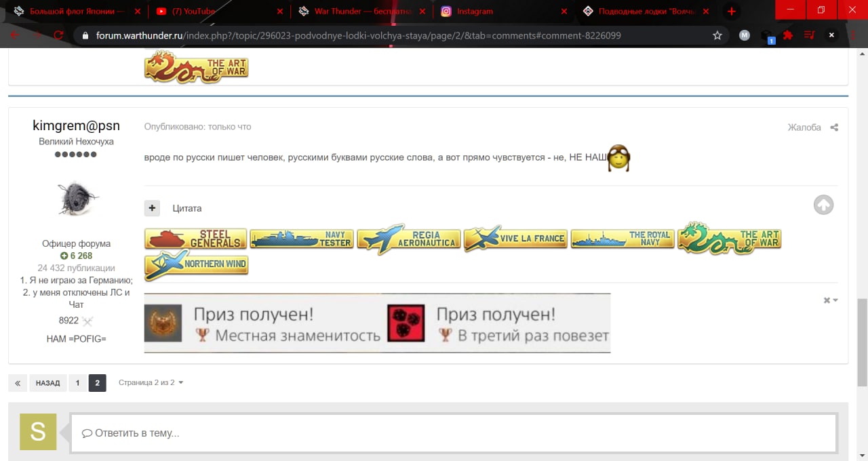Click The Art of War badge in previous post

[x=196, y=68]
